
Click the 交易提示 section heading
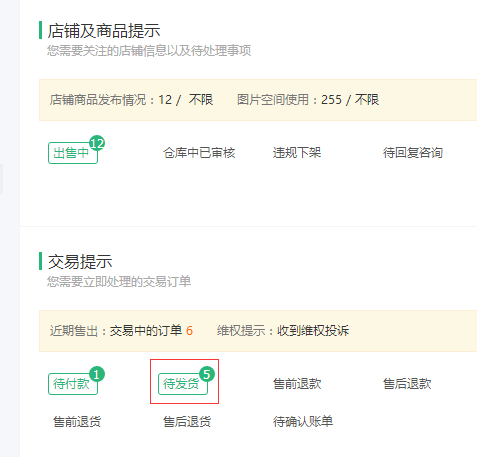coord(80,262)
